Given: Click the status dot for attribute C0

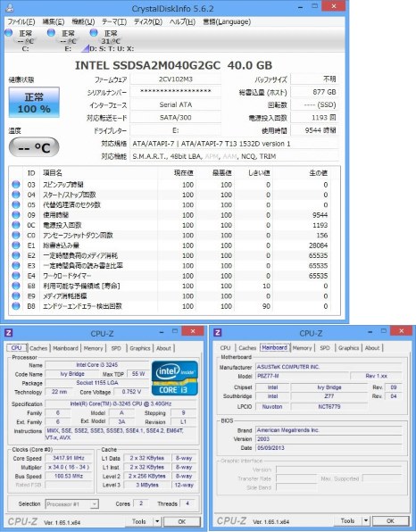Looking at the screenshot, I should (x=15, y=235).
